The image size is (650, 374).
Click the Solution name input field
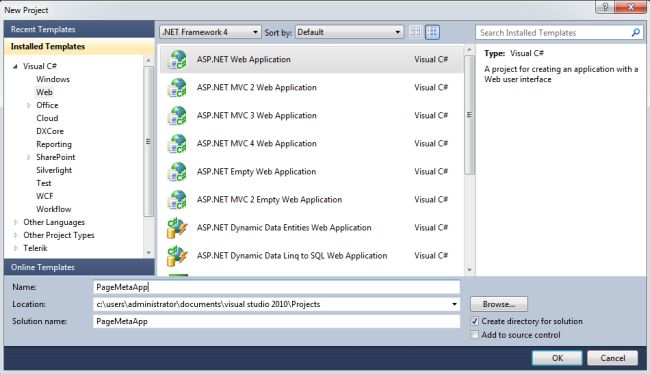tap(276, 321)
